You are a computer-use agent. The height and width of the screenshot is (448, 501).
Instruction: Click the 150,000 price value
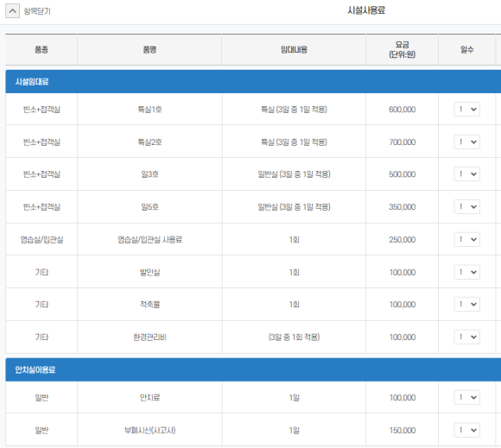[402, 431]
